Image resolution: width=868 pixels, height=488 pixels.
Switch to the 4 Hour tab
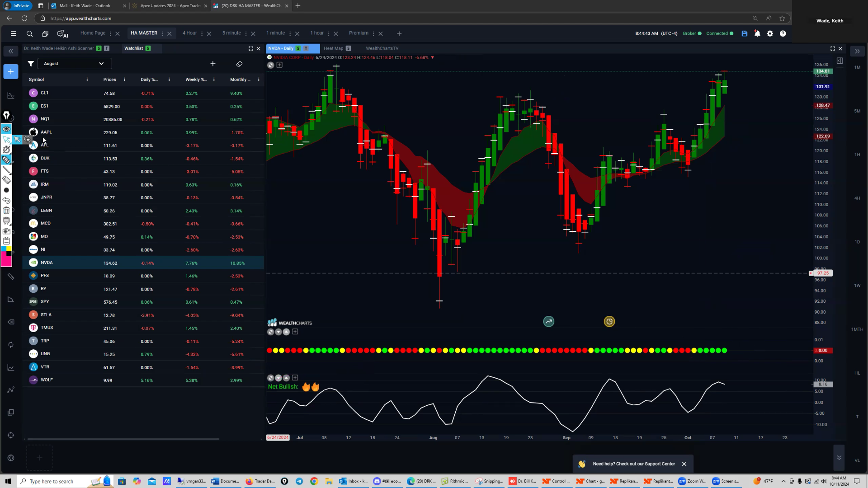click(x=189, y=33)
